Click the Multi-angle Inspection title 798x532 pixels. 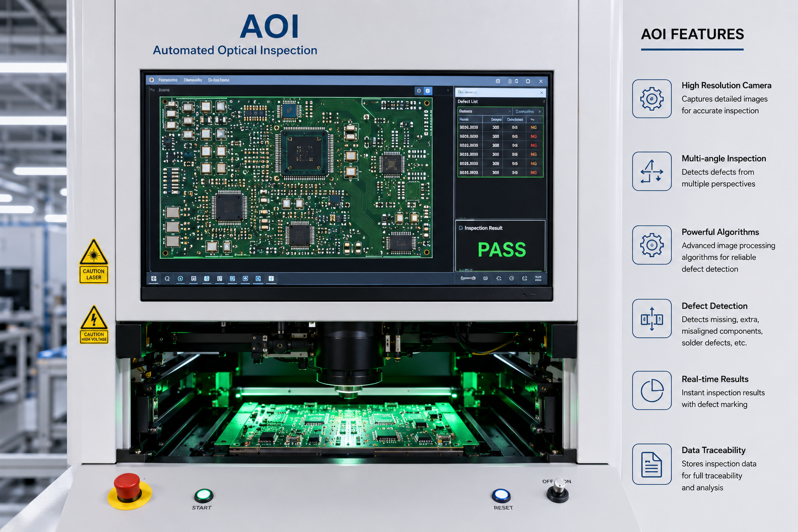[724, 158]
